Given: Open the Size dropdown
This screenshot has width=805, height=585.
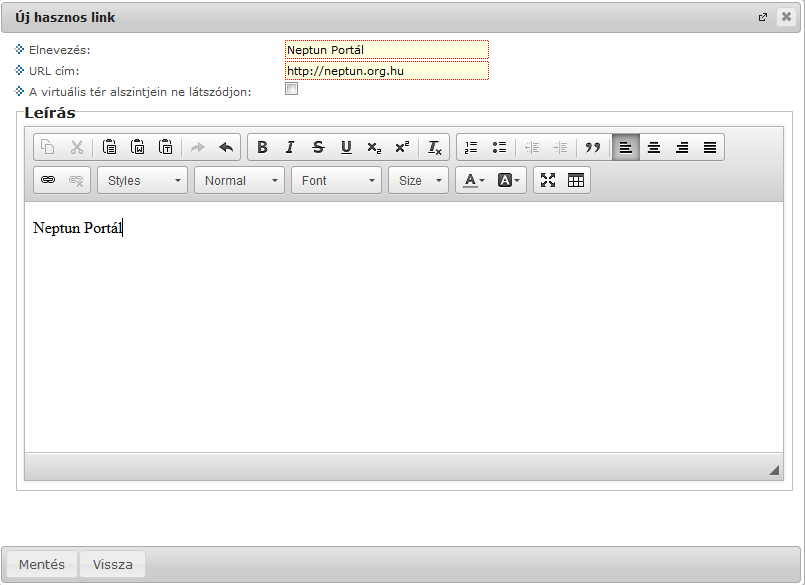Looking at the screenshot, I should tap(418, 180).
